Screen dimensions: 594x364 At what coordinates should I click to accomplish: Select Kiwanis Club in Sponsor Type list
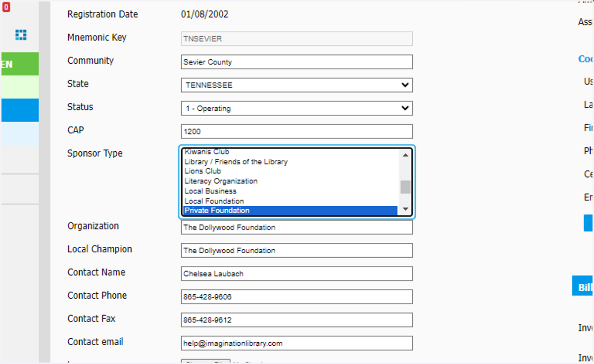291,152
